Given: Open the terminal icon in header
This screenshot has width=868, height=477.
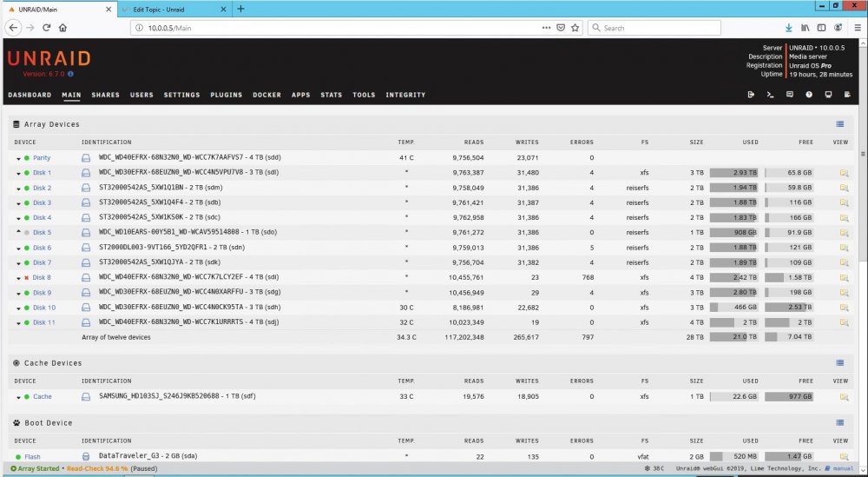Looking at the screenshot, I should [770, 95].
